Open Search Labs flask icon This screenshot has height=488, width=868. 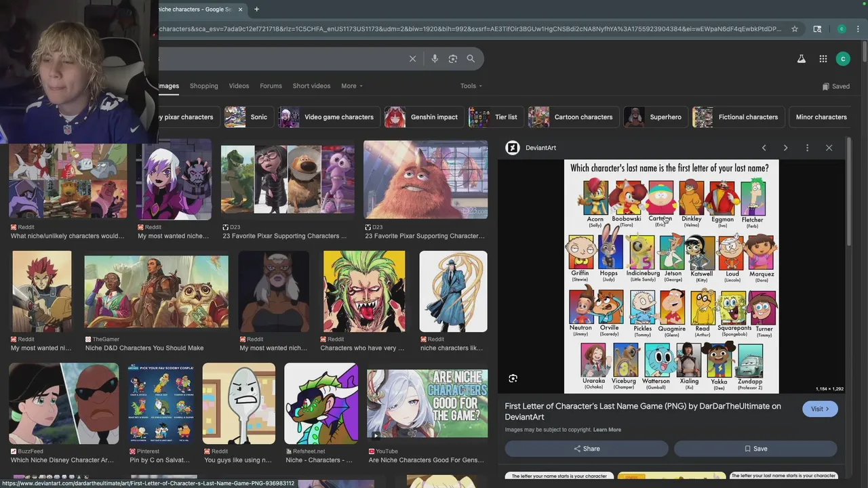click(801, 59)
